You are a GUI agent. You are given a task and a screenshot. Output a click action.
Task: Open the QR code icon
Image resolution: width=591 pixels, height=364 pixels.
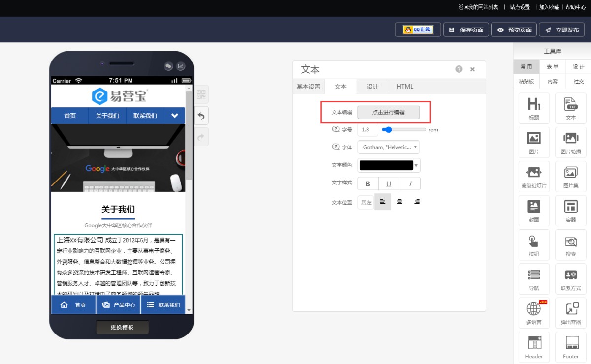201,94
